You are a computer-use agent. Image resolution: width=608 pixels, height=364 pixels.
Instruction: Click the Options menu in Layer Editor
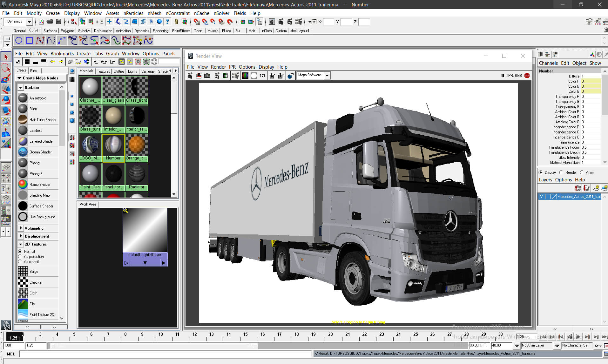563,179
